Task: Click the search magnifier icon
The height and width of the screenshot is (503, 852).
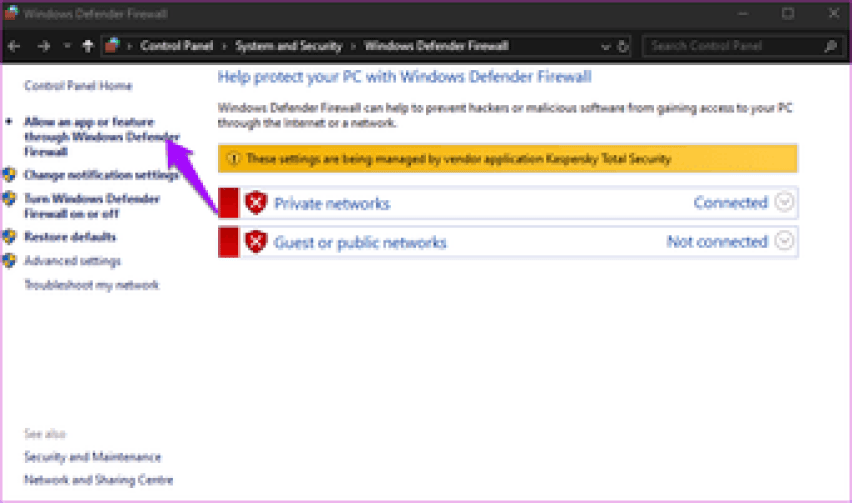Action: tap(830, 46)
